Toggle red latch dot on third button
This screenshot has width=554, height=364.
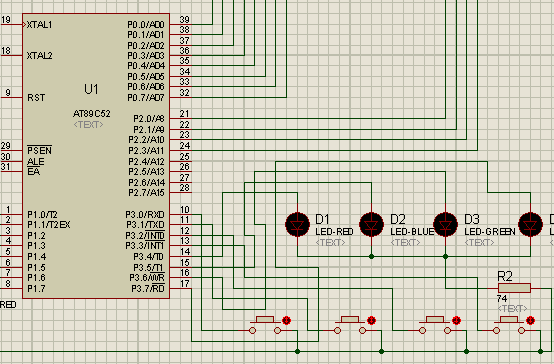click(x=456, y=321)
